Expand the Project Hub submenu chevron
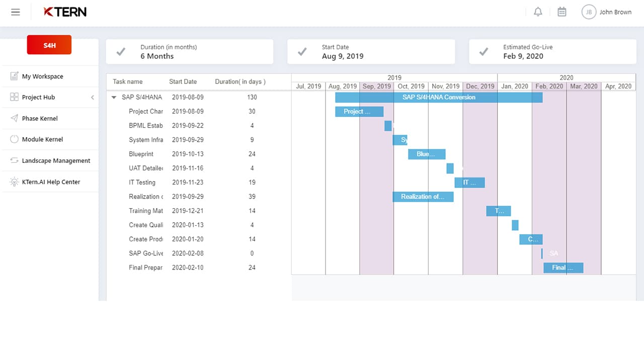The image size is (644, 362). [92, 98]
